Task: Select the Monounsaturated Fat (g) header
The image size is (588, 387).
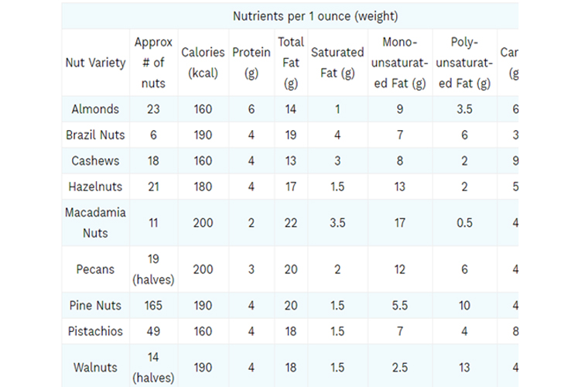Action: click(400, 63)
